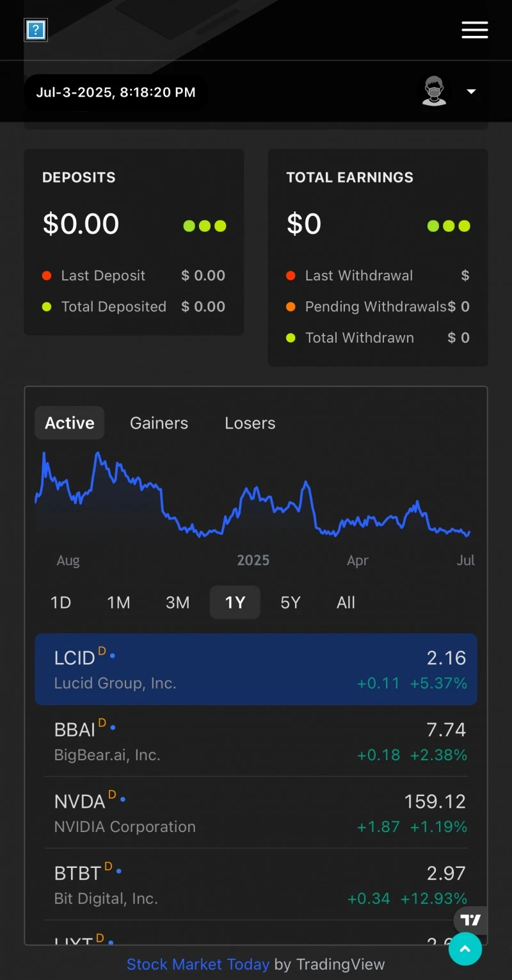Open the hamburger menu
The image size is (512, 980).
[475, 29]
